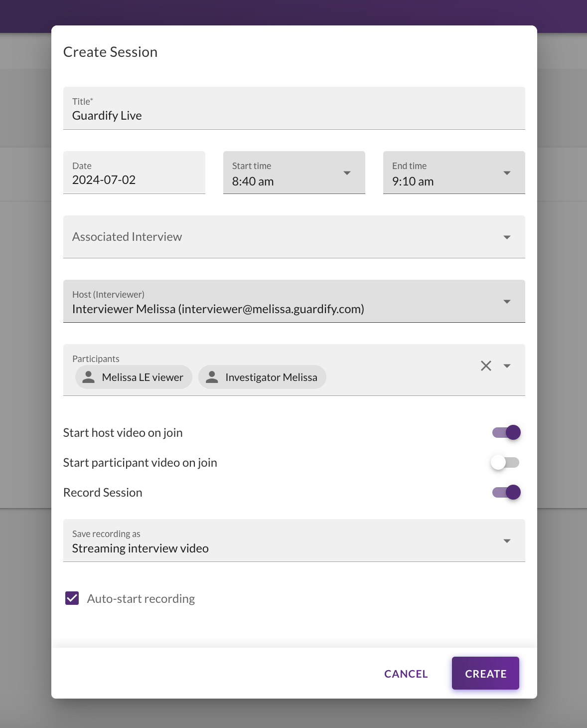Click the person icon on Melissa LE viewer chip
Image resolution: width=587 pixels, height=728 pixels.
pyautogui.click(x=89, y=377)
